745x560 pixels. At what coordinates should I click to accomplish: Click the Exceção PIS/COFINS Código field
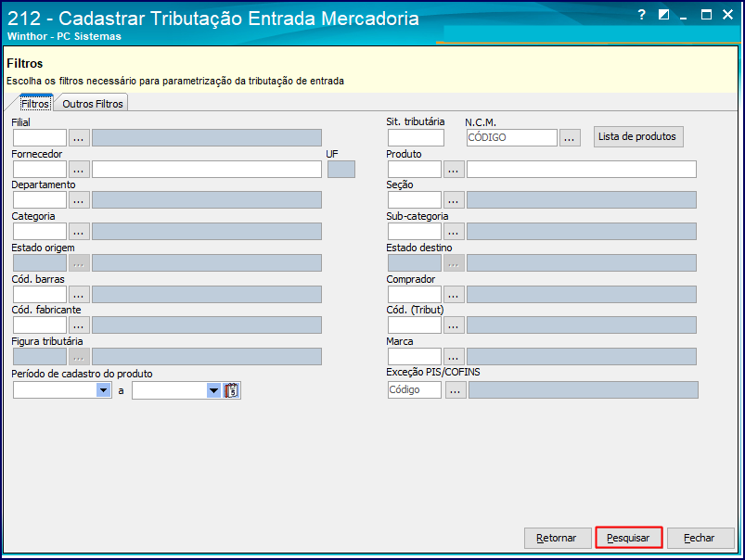[415, 390]
